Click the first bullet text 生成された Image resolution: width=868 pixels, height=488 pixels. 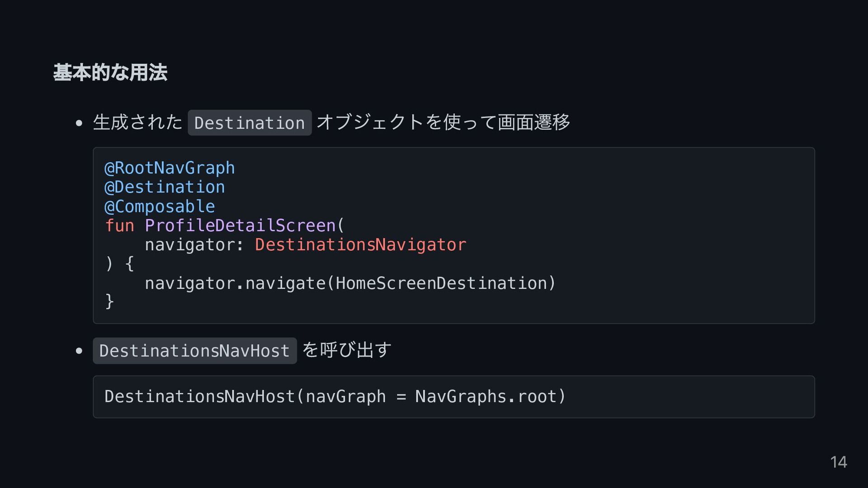(x=137, y=122)
